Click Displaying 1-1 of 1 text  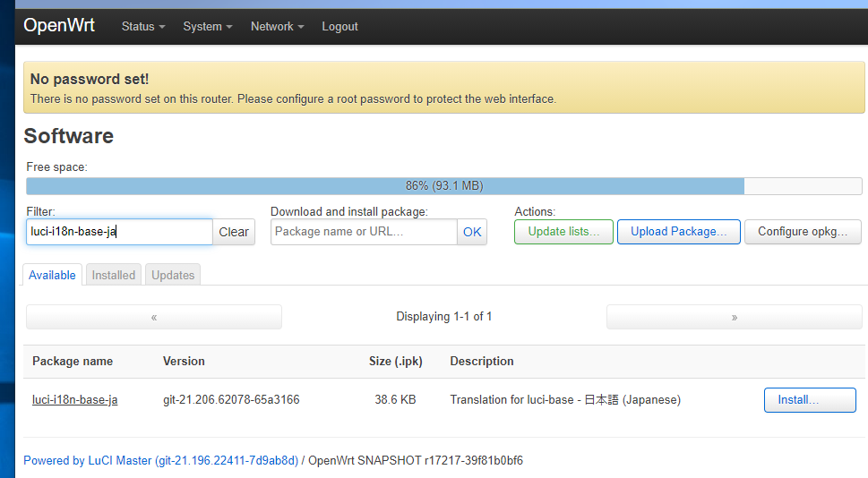(x=444, y=317)
